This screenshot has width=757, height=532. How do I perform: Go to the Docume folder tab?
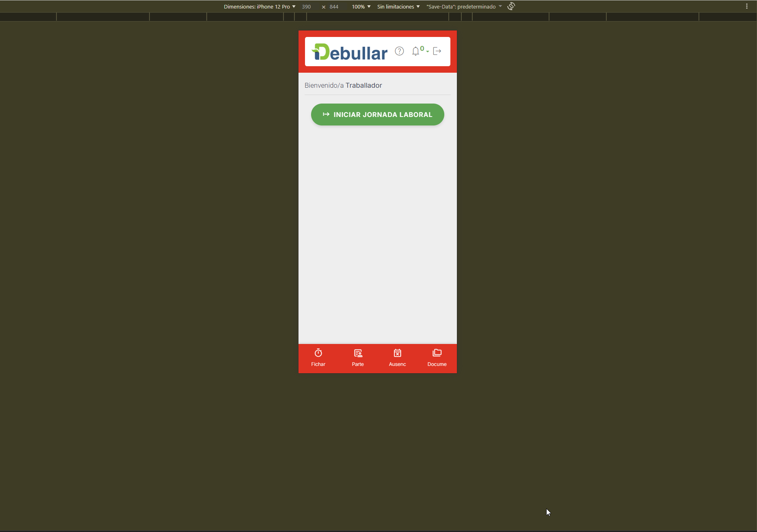coord(437,358)
